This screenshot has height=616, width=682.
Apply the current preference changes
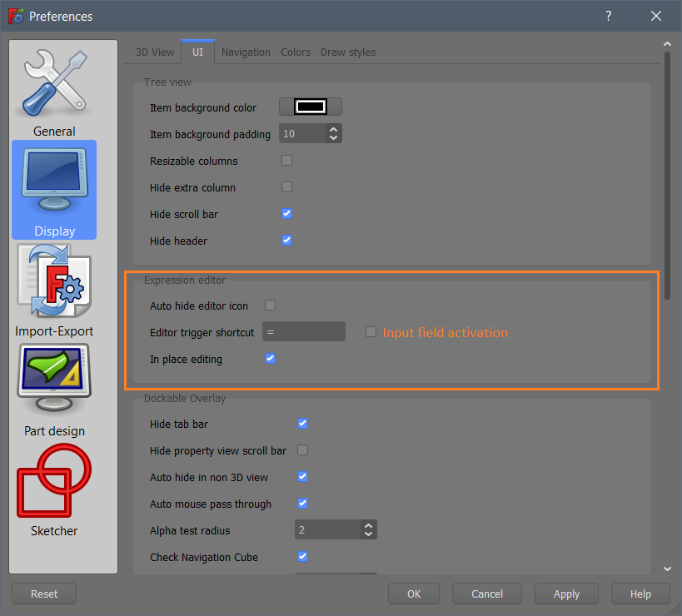(566, 594)
